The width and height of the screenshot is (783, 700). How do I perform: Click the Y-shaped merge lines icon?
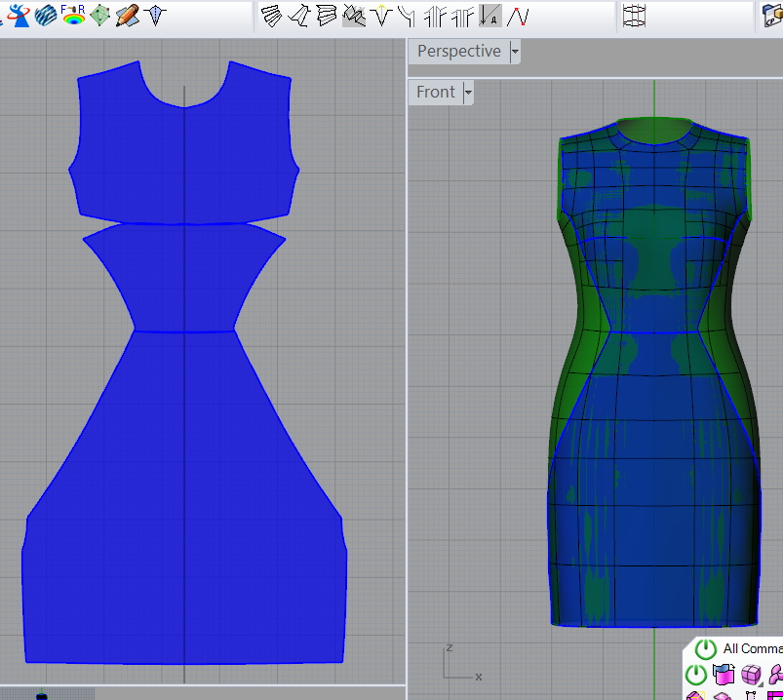pos(407,16)
